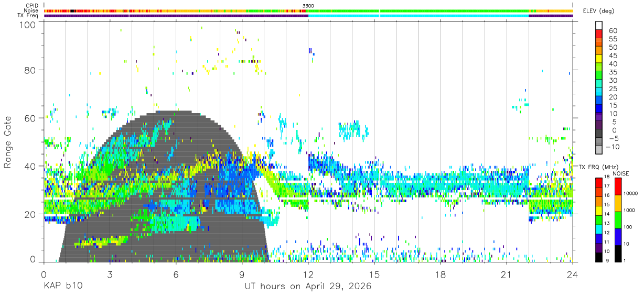Click the 100 tick on Range Gate axis

(28, 25)
